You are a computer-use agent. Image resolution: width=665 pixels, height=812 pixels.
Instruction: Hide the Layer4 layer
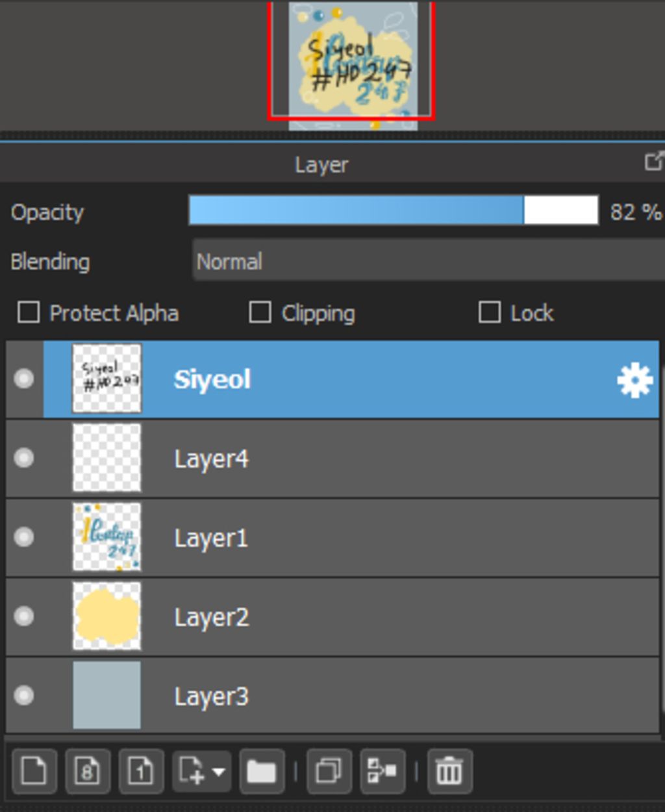click(x=24, y=459)
